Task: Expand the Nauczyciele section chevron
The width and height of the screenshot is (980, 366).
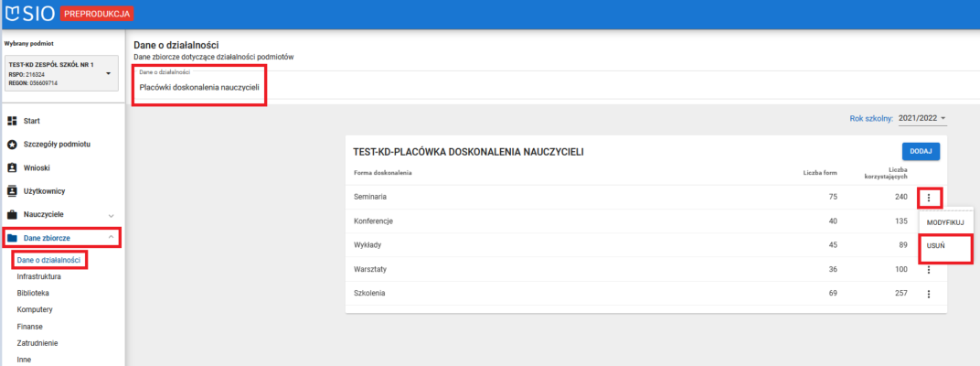Action: pyautogui.click(x=111, y=215)
